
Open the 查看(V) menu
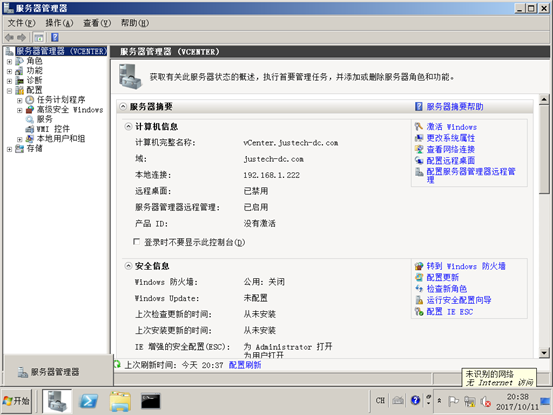pyautogui.click(x=97, y=23)
